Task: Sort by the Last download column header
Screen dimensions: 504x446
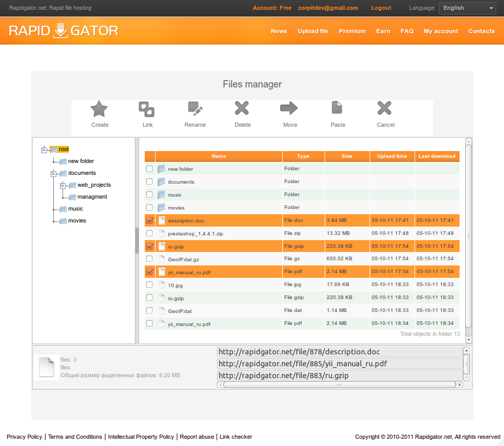Action: click(x=437, y=156)
